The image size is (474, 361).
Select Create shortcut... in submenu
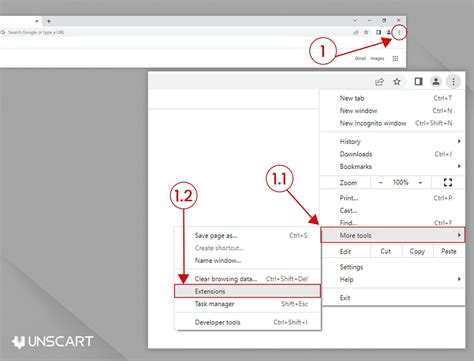tap(248, 248)
